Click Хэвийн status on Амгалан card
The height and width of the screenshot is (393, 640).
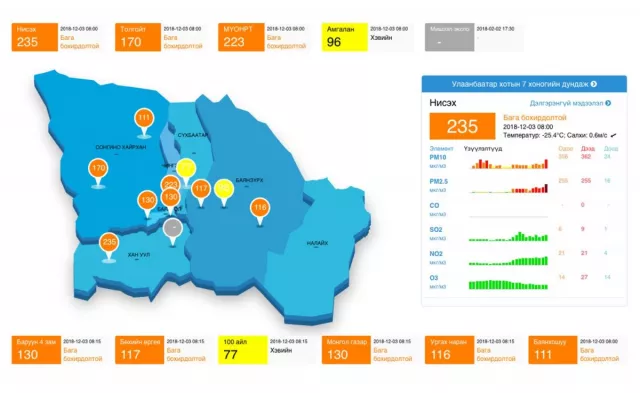(x=381, y=38)
